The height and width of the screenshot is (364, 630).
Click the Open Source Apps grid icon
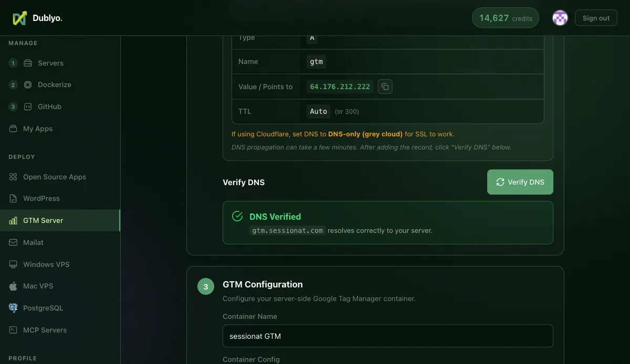[x=13, y=177]
